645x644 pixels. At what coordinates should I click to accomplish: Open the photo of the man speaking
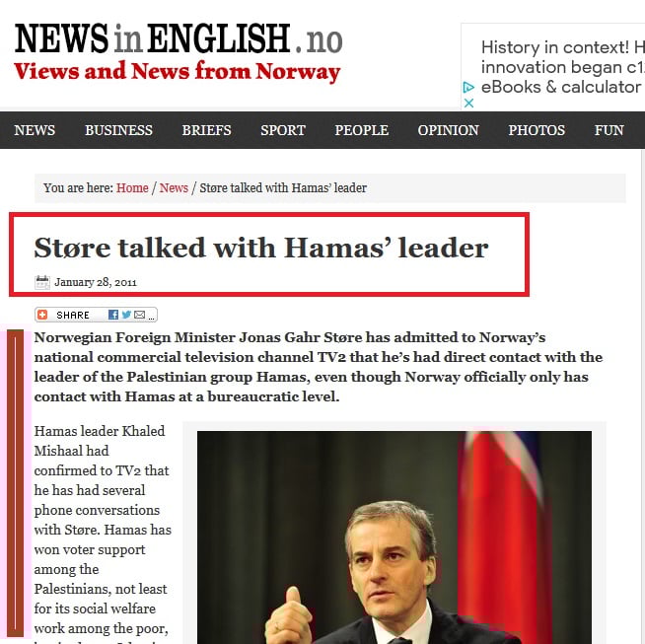point(394,537)
